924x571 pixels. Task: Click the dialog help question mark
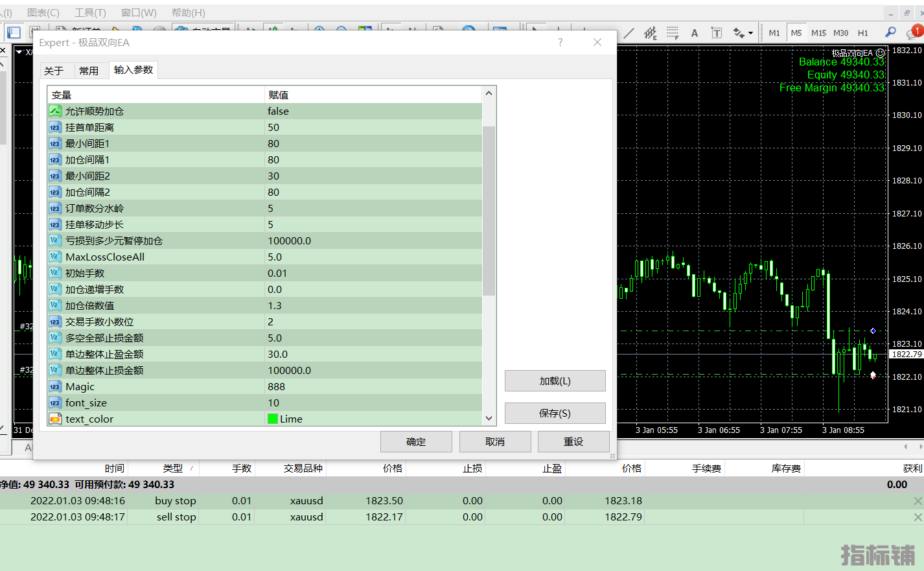[560, 42]
